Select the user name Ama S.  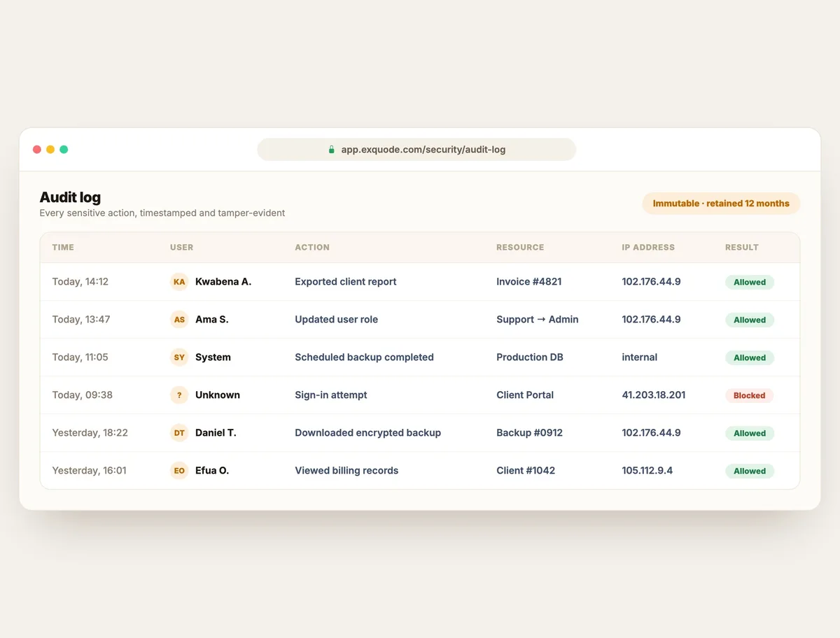pyautogui.click(x=212, y=320)
